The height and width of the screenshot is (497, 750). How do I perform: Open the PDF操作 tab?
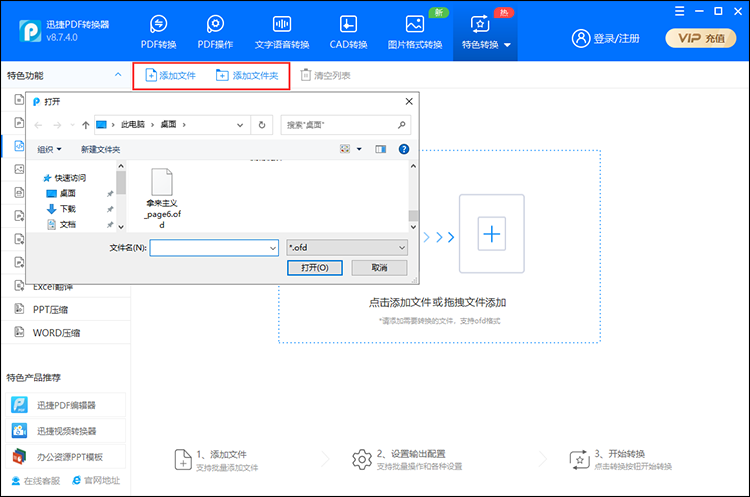(x=215, y=32)
